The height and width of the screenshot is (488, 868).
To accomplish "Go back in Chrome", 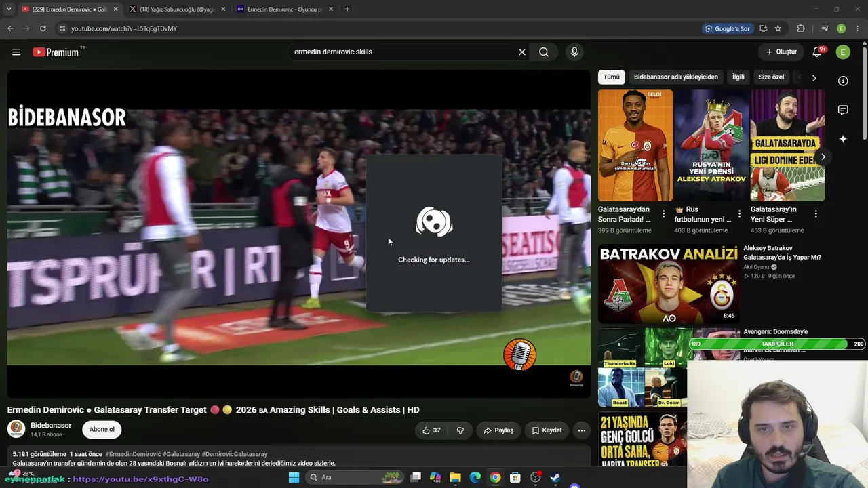I will [10, 28].
